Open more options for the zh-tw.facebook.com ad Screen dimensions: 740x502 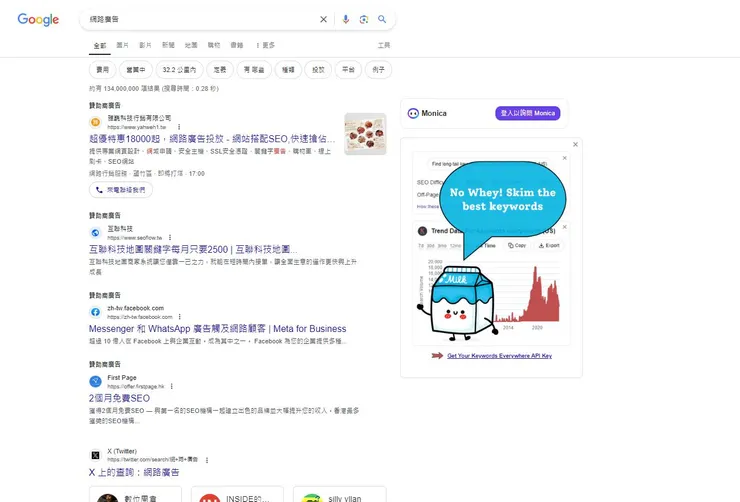180,317
